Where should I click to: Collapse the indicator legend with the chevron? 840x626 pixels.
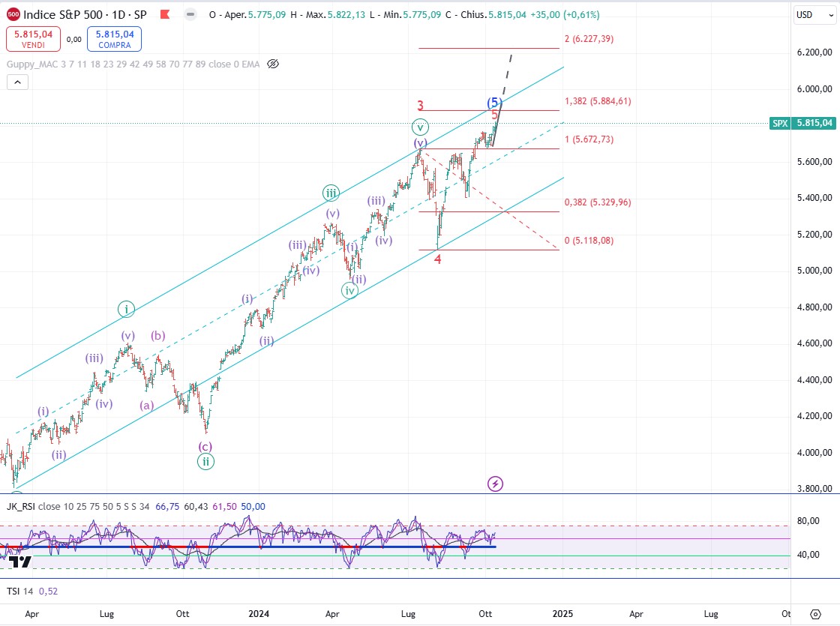point(17,82)
